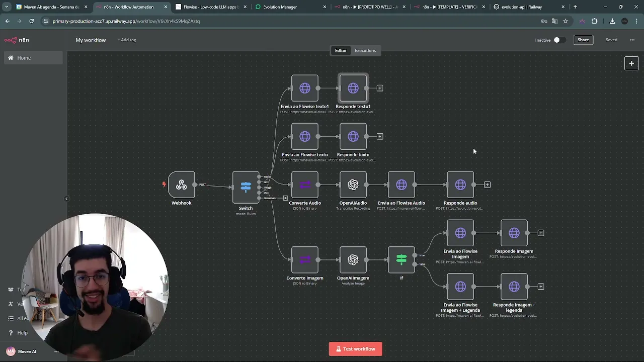Open the Converte Audio node
This screenshot has width=644, height=362.
click(x=305, y=185)
